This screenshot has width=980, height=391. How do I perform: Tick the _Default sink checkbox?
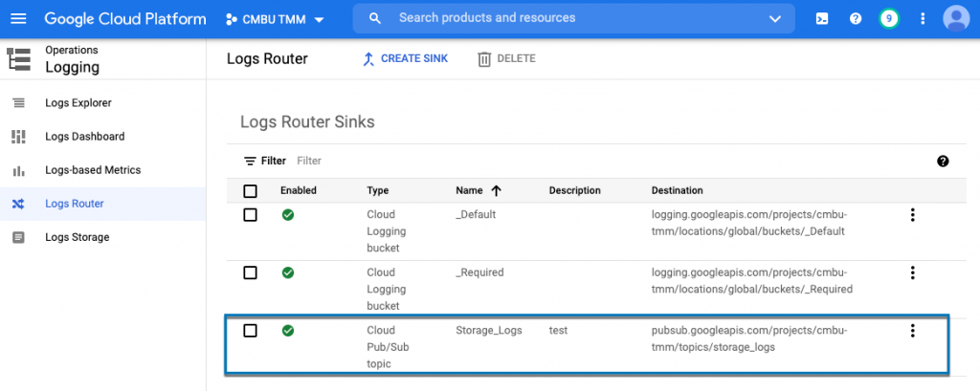coord(251,215)
